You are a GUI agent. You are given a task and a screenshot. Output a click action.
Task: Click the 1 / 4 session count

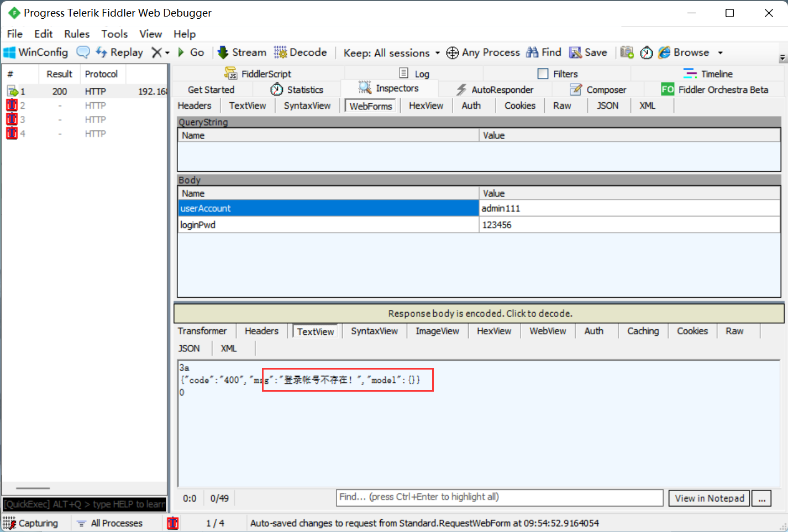[x=215, y=523]
